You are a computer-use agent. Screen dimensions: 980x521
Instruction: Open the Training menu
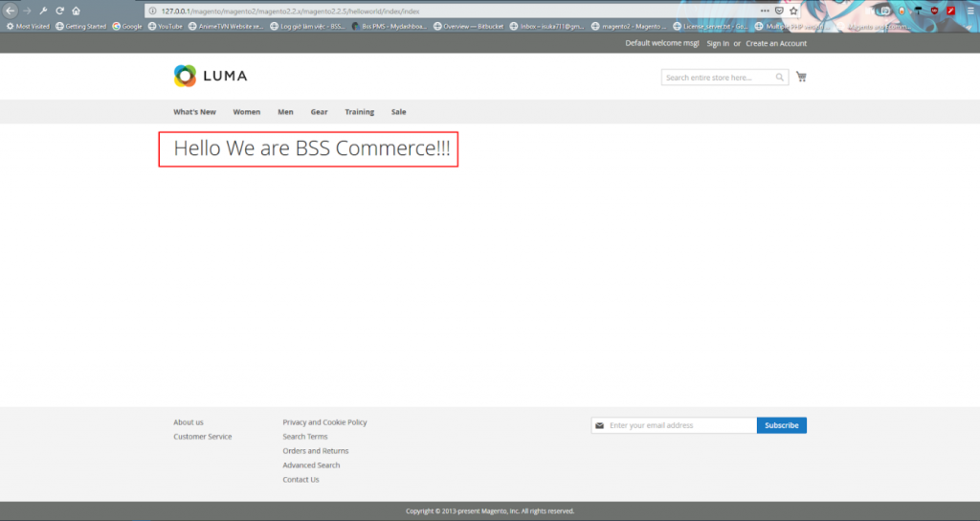[360, 112]
